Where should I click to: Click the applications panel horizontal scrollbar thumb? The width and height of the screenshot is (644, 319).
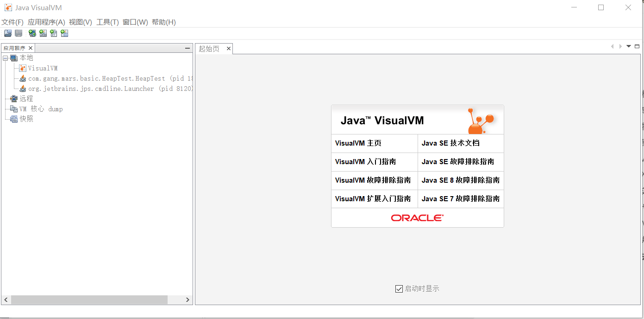(x=89, y=300)
